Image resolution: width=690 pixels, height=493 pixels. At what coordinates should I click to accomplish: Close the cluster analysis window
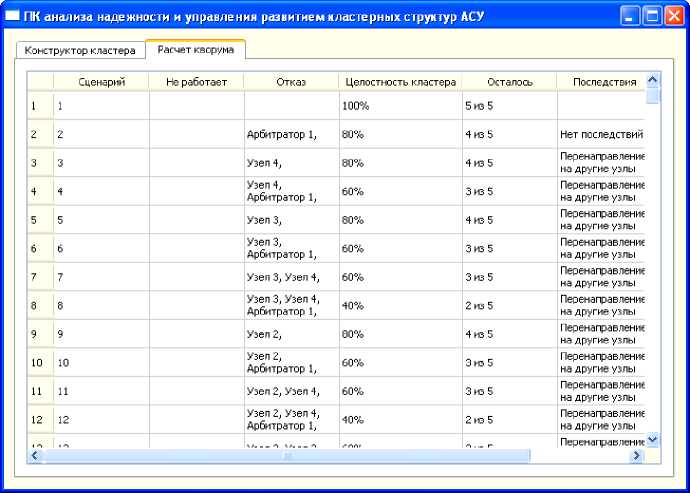pos(674,17)
